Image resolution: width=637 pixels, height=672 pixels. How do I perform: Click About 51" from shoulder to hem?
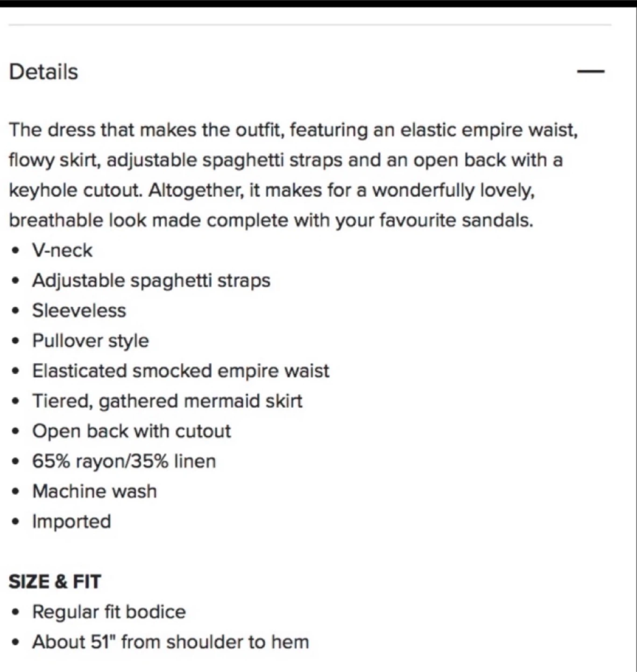pos(171,642)
